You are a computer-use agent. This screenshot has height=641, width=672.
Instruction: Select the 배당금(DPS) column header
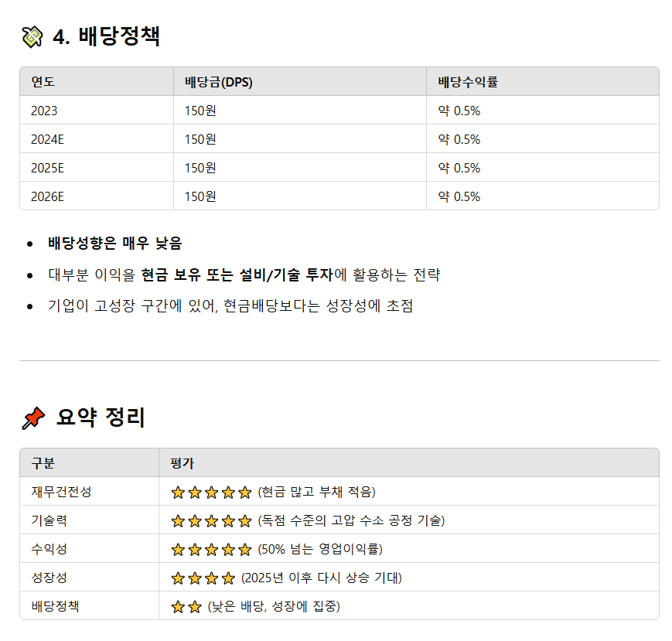click(218, 82)
